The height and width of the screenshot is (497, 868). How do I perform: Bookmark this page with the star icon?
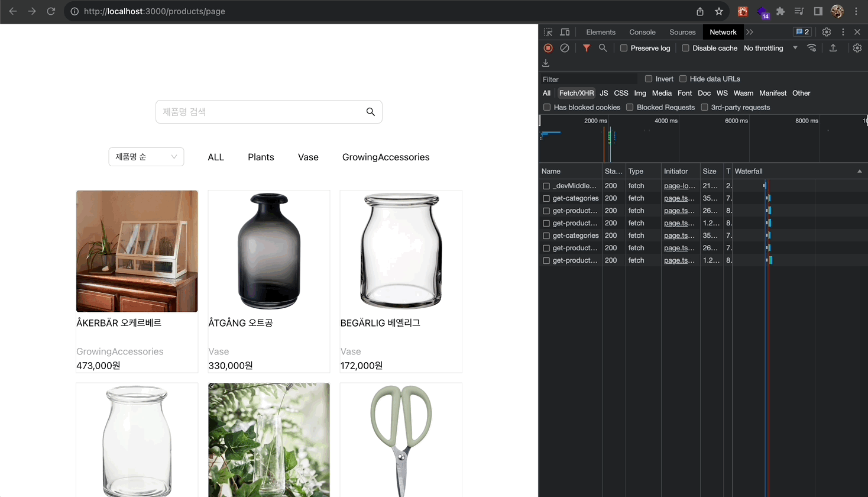[x=719, y=11]
